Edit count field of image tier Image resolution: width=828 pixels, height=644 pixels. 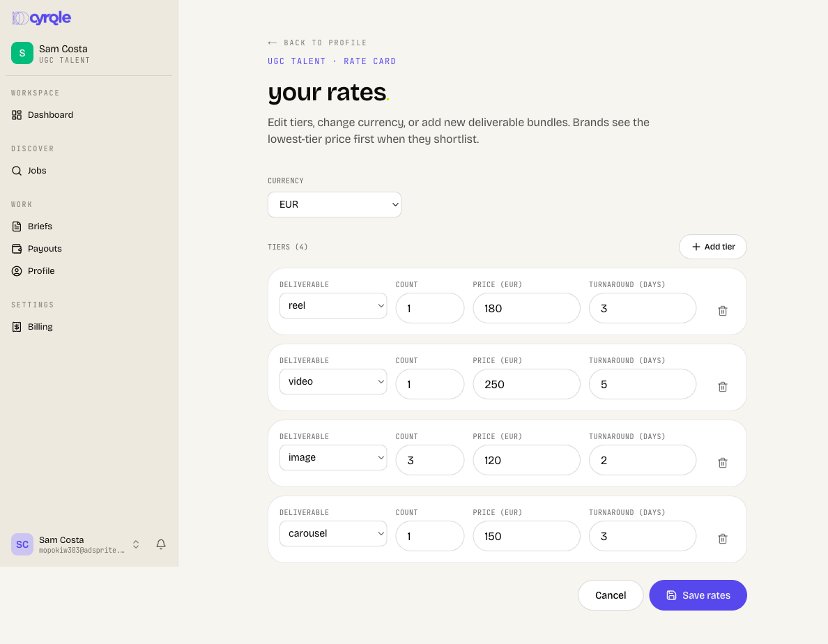pyautogui.click(x=430, y=460)
